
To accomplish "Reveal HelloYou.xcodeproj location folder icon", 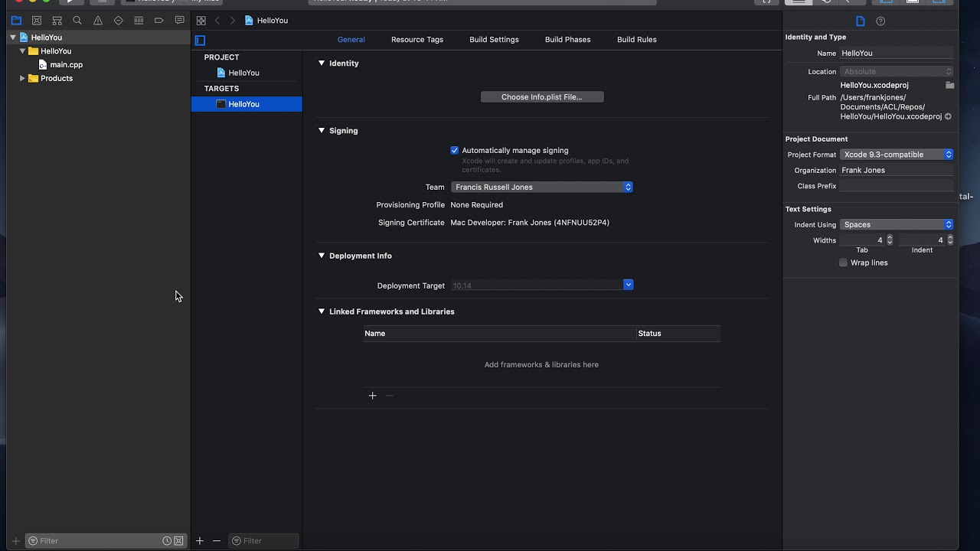I will coord(949,85).
